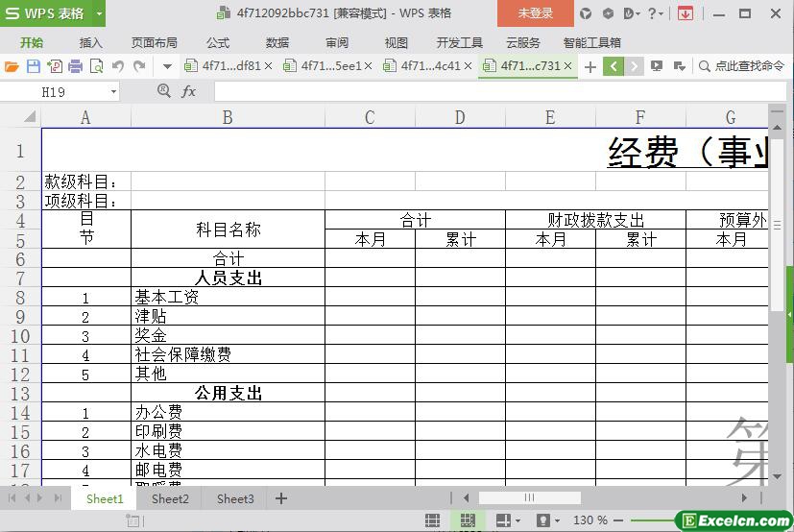Click the save icon in toolbar
Viewport: 794px width, 532px height.
tap(33, 66)
